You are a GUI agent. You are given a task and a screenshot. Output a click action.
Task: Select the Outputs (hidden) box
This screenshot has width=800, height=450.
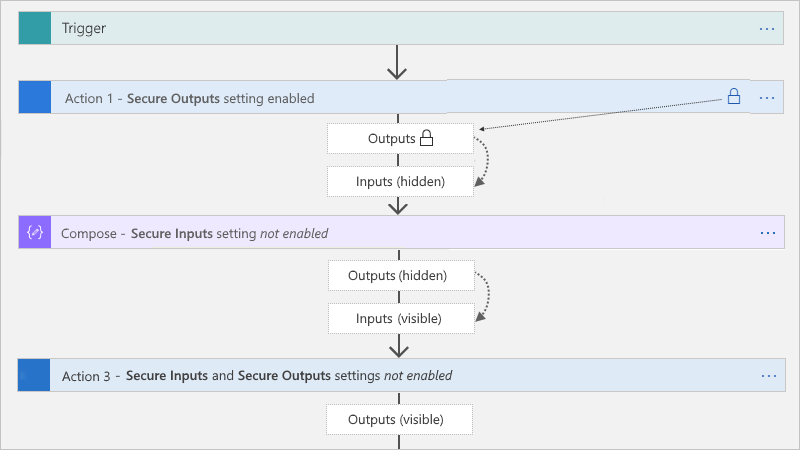click(398, 275)
